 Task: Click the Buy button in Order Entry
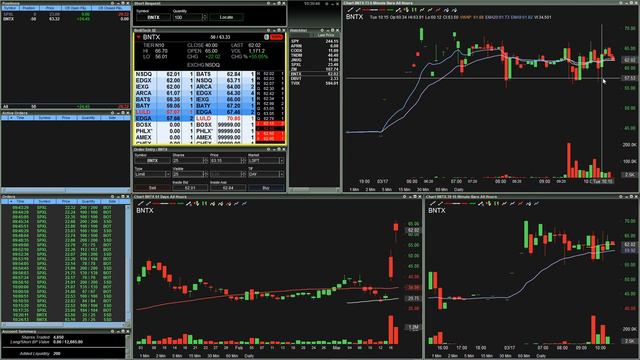266,188
